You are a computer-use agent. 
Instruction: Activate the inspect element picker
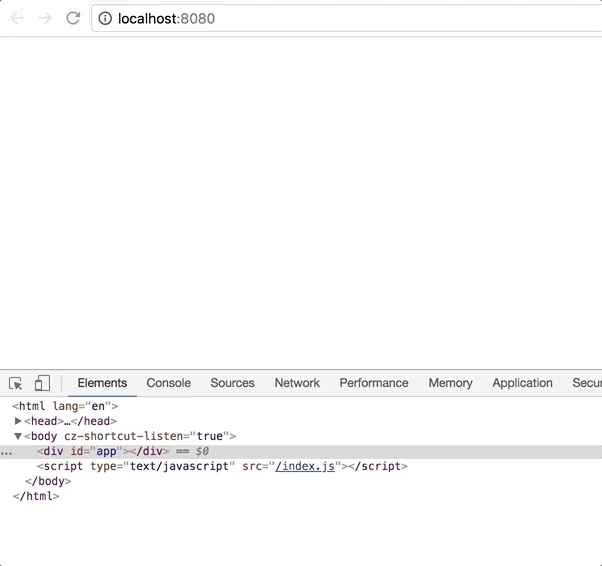(16, 383)
